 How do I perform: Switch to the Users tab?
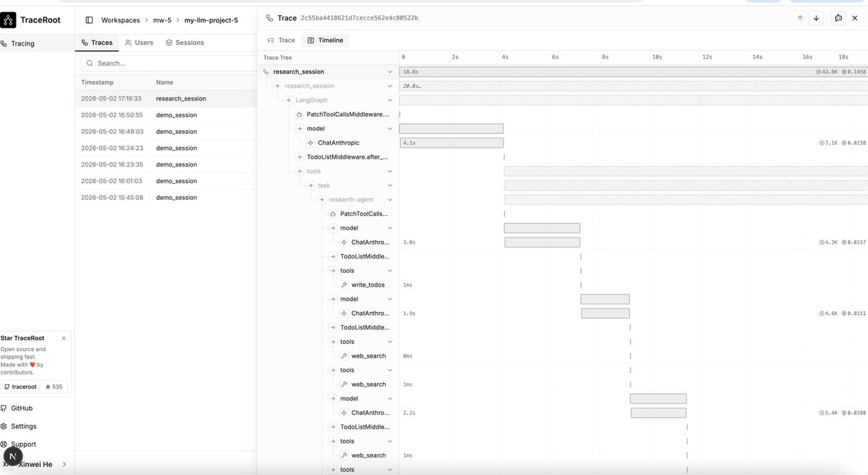[139, 43]
